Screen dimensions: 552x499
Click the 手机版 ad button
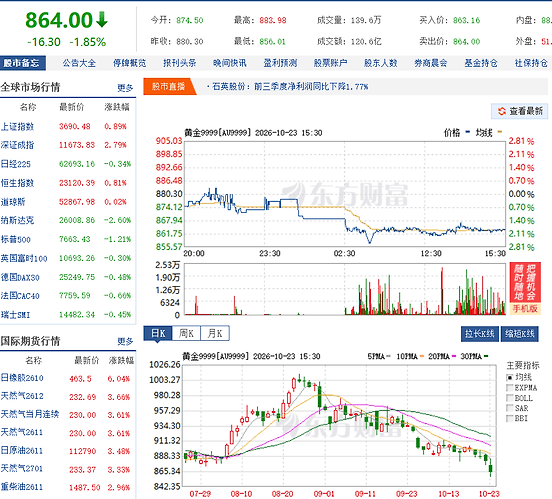tap(525, 309)
